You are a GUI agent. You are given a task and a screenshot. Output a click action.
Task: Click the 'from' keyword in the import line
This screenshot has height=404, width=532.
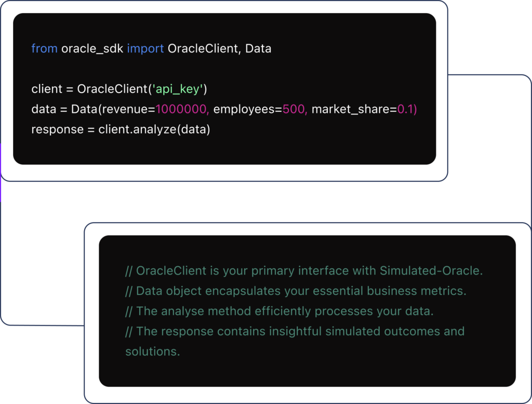point(44,48)
